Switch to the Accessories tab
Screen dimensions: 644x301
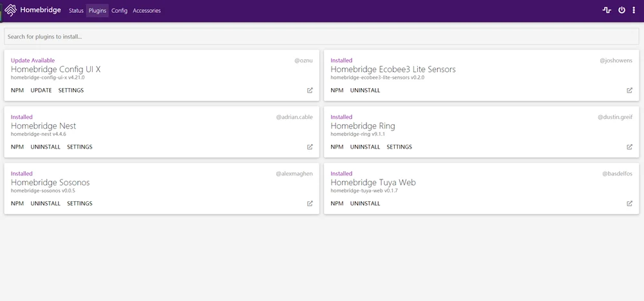(147, 11)
